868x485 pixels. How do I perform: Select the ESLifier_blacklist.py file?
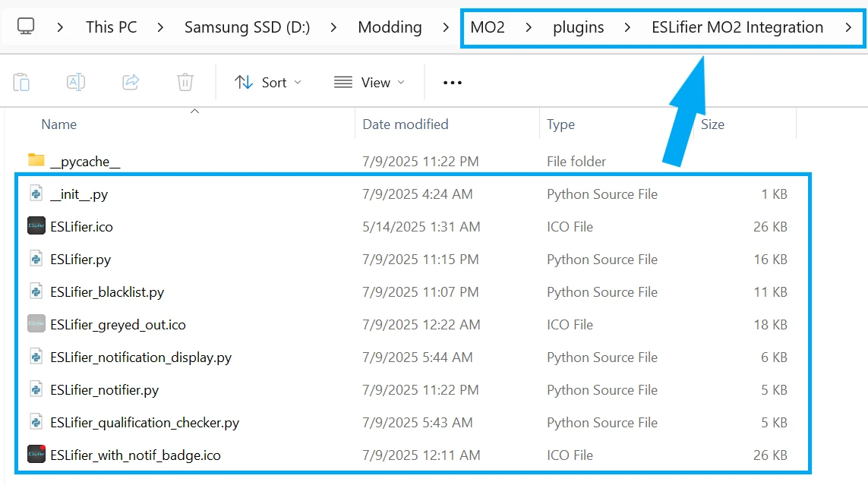107,292
